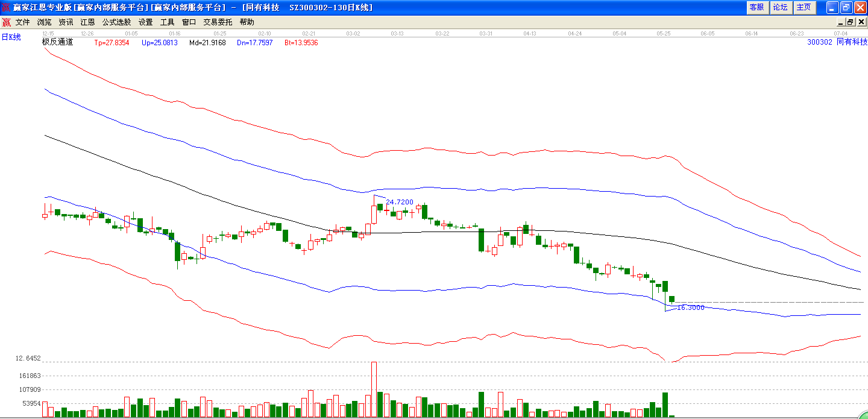Click the Bt=13.9536 indicator value

[301, 43]
